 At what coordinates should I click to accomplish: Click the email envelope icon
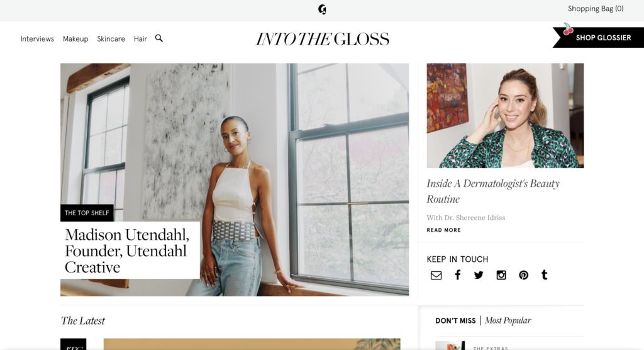coord(436,275)
